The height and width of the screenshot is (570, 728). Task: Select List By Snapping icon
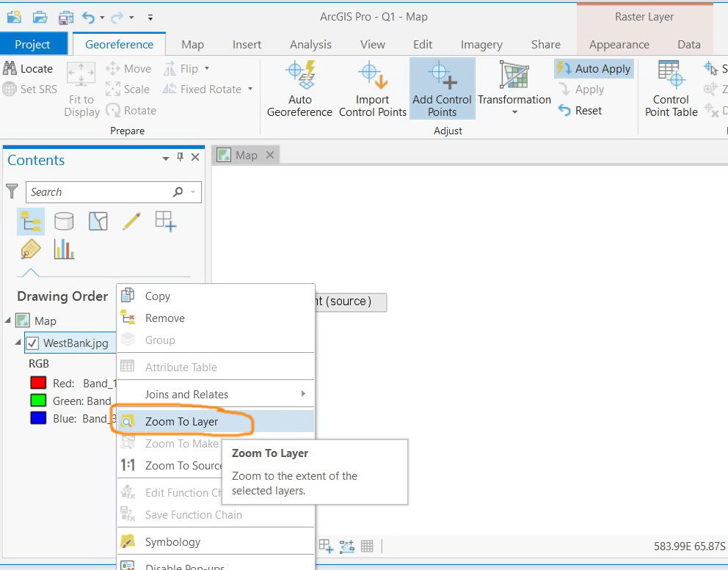165,222
